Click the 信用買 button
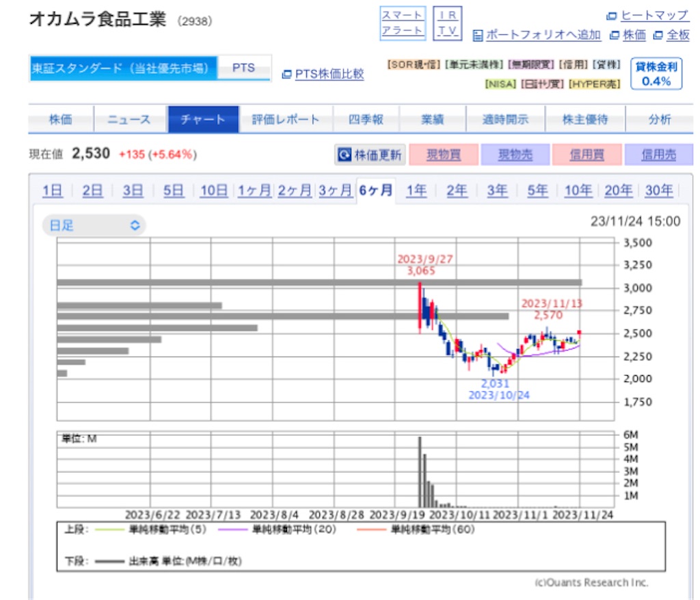Image resolution: width=700 pixels, height=600 pixels. [x=587, y=155]
